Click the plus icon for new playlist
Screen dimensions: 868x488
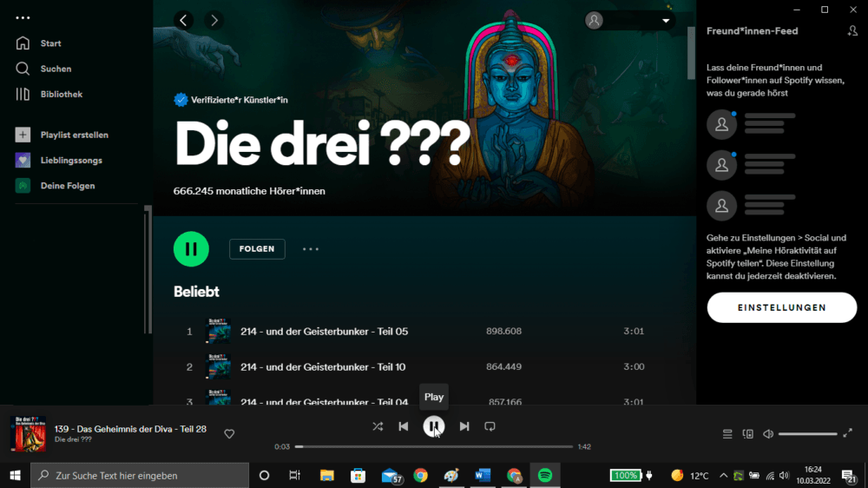click(23, 135)
